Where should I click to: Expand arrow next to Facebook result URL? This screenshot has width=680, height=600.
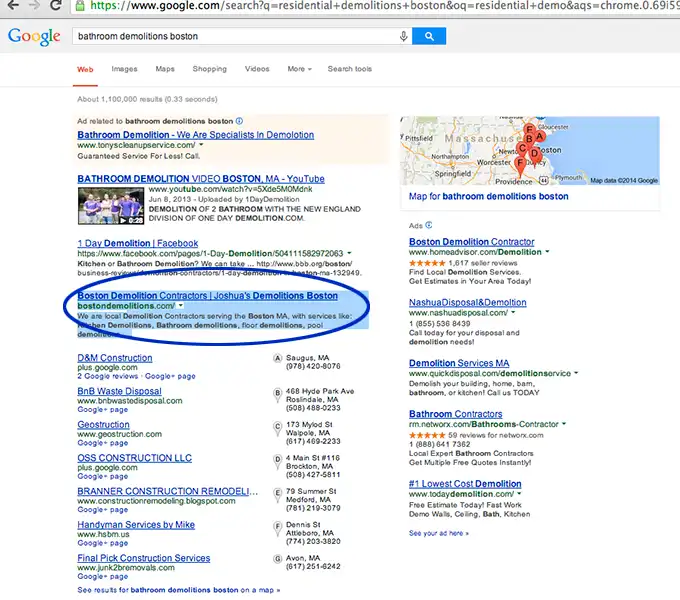[349, 253]
